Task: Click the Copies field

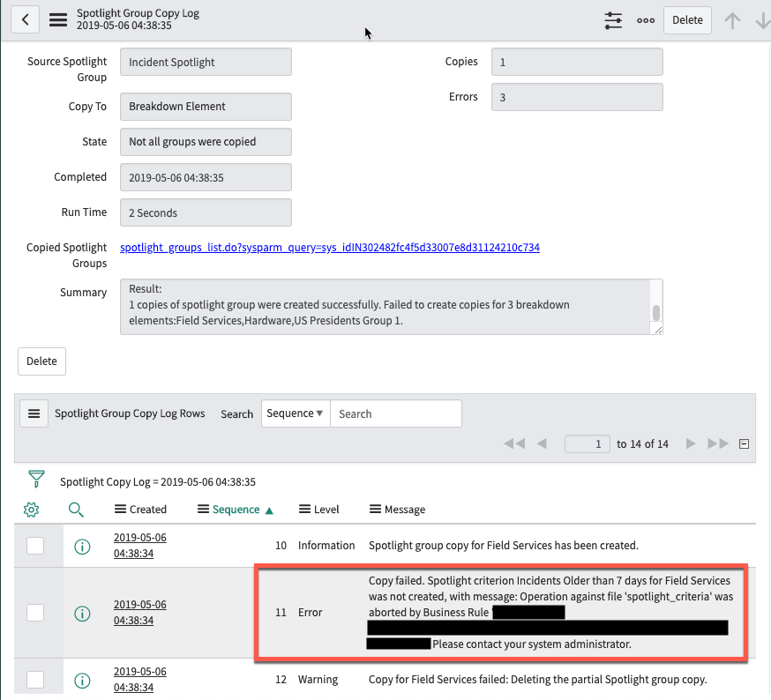Action: [577, 62]
